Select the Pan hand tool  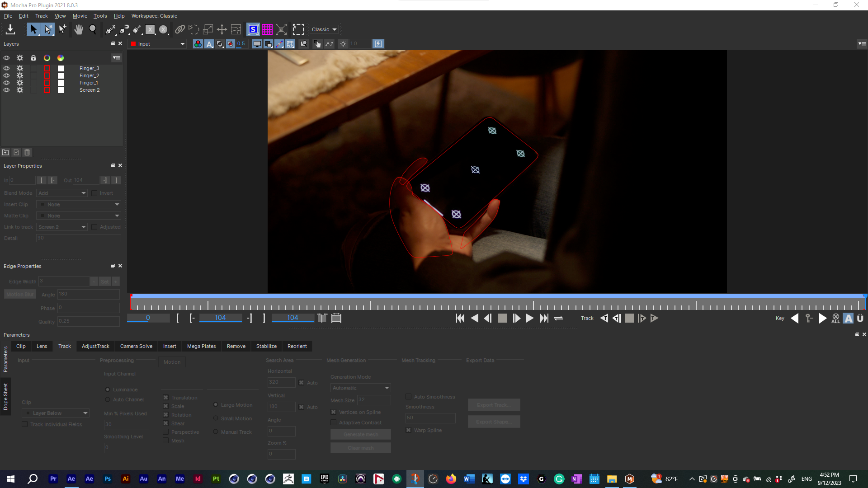[x=79, y=30]
